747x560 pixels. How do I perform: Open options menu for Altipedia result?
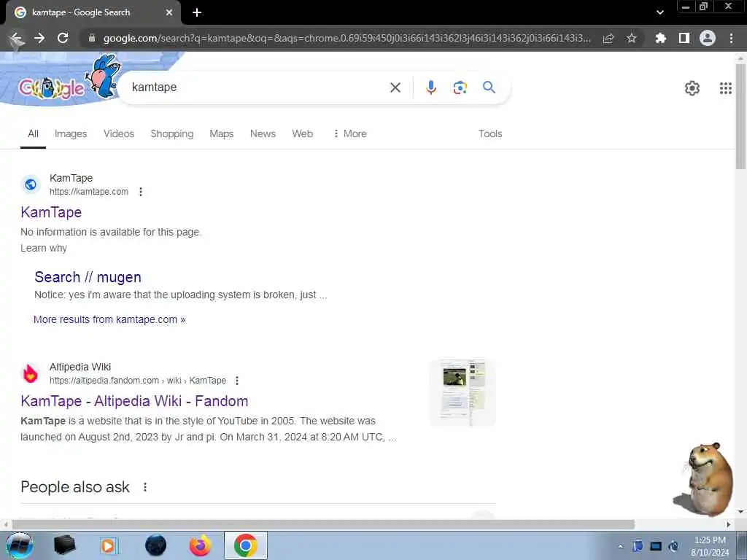coord(237,381)
